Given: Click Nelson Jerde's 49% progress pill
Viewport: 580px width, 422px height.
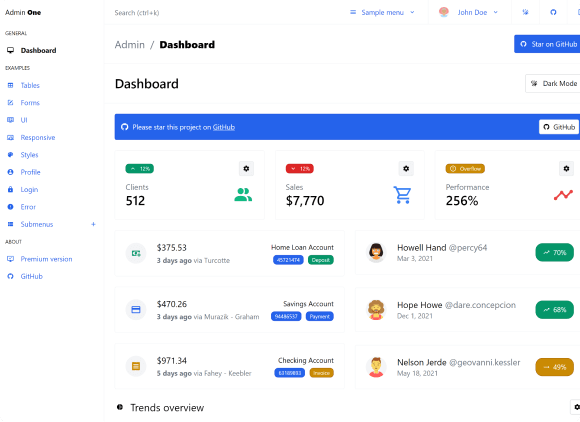Looking at the screenshot, I should click(555, 367).
